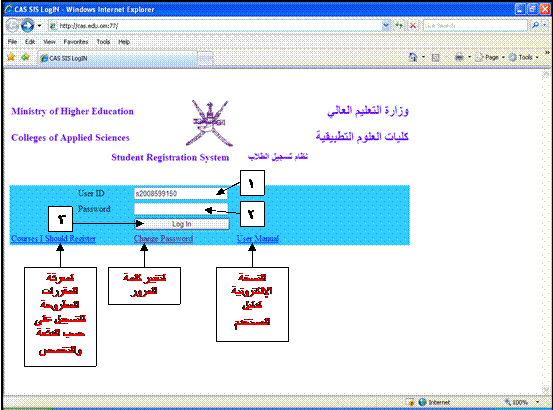Click the Add to Favorites icon
553x410 pixels.
25,57
